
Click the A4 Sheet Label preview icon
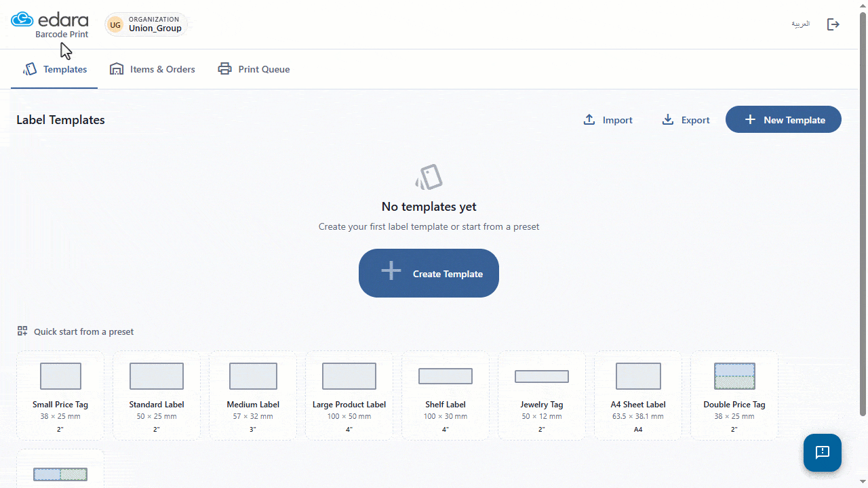point(638,376)
